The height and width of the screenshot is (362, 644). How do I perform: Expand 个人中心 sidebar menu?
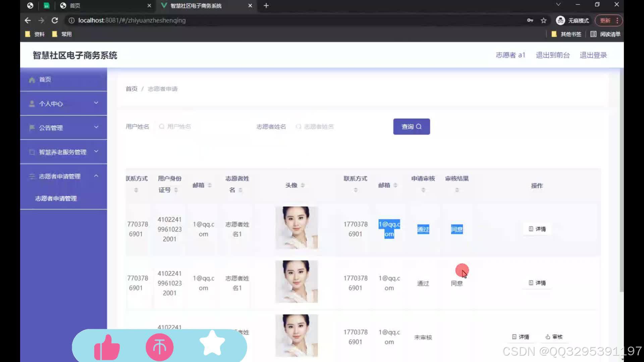pyautogui.click(x=64, y=104)
